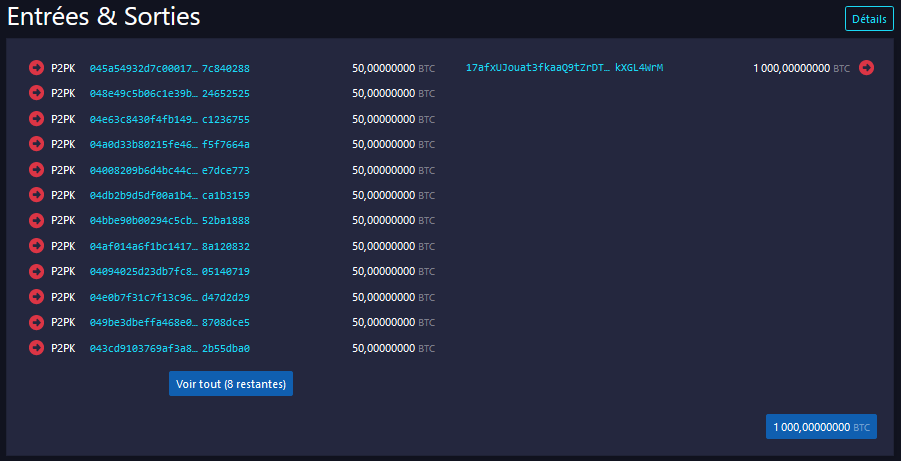Open public key 04bbe90b00294c5cb… 52ba1888
The width and height of the screenshot is (901, 461).
click(x=170, y=221)
